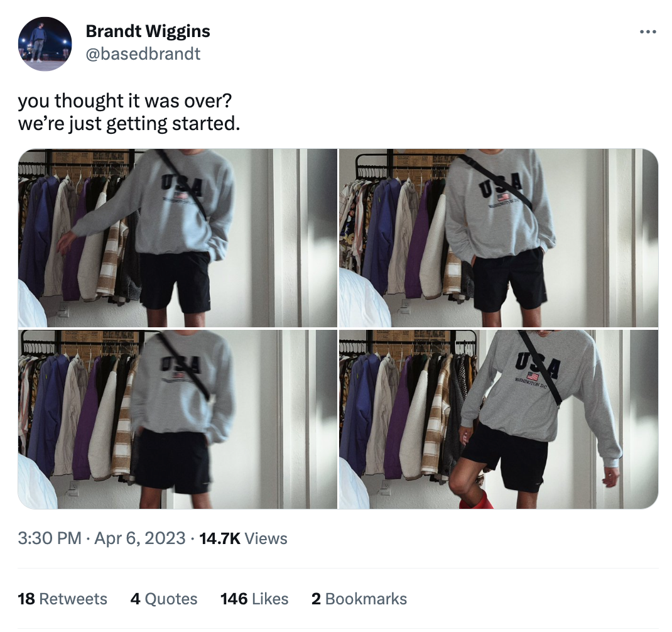Show the 14.7K Views analytics
The width and height of the screenshot is (672, 632).
pyautogui.click(x=244, y=538)
